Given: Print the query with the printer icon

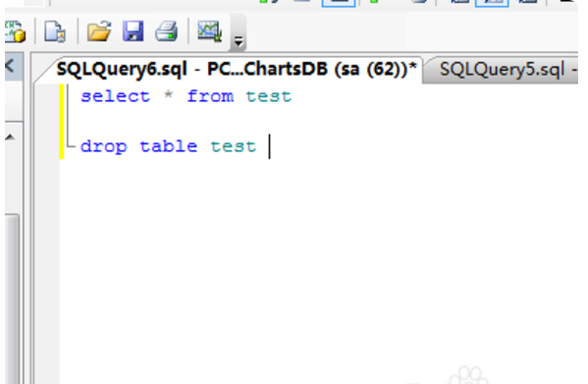Looking at the screenshot, I should [167, 31].
